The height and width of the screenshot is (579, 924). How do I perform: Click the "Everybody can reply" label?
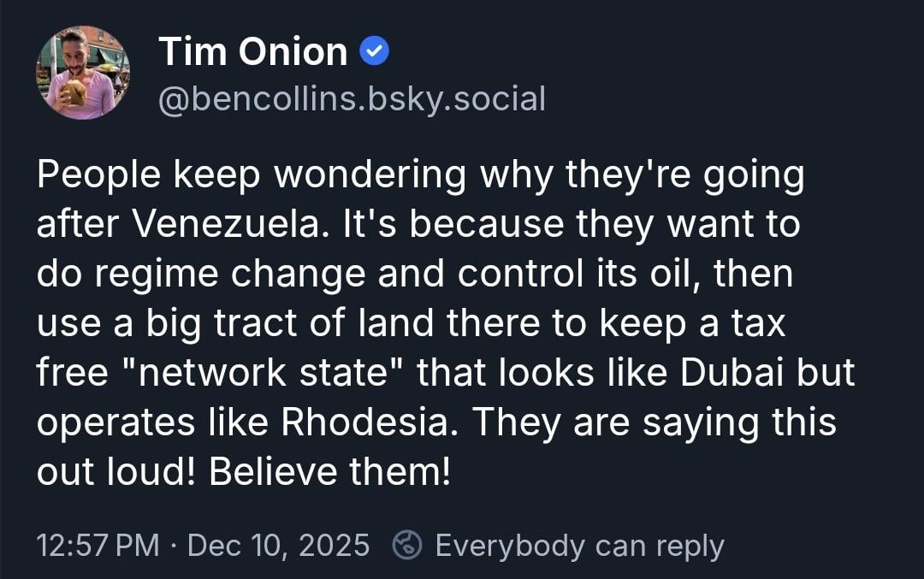(x=579, y=545)
